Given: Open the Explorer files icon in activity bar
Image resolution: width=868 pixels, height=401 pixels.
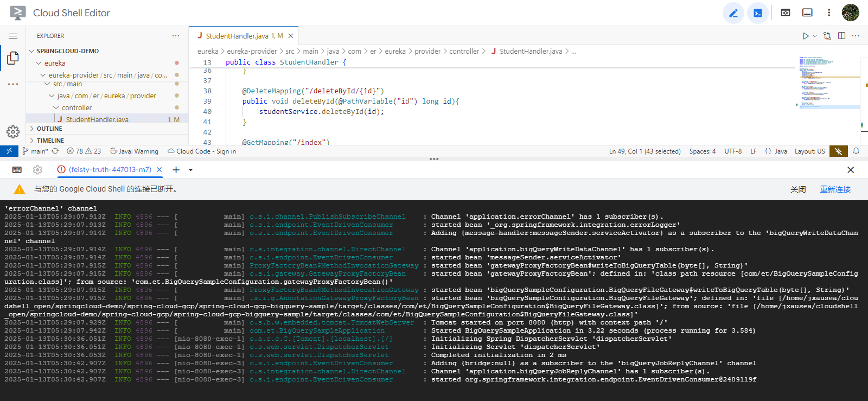Looking at the screenshot, I should coord(13,58).
